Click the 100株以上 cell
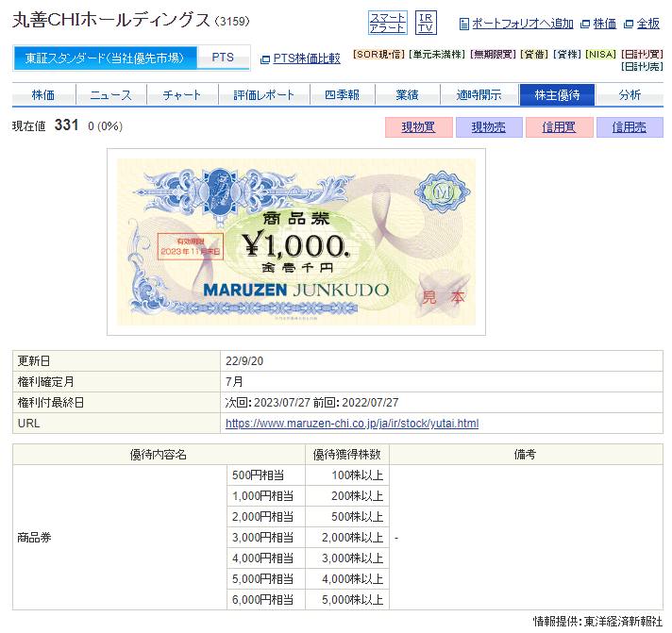Viewport: 672px width, 633px height. [x=347, y=475]
